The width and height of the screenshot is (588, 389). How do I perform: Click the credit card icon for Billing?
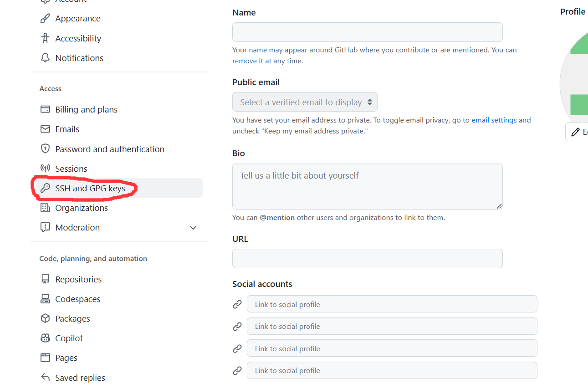[x=45, y=109]
